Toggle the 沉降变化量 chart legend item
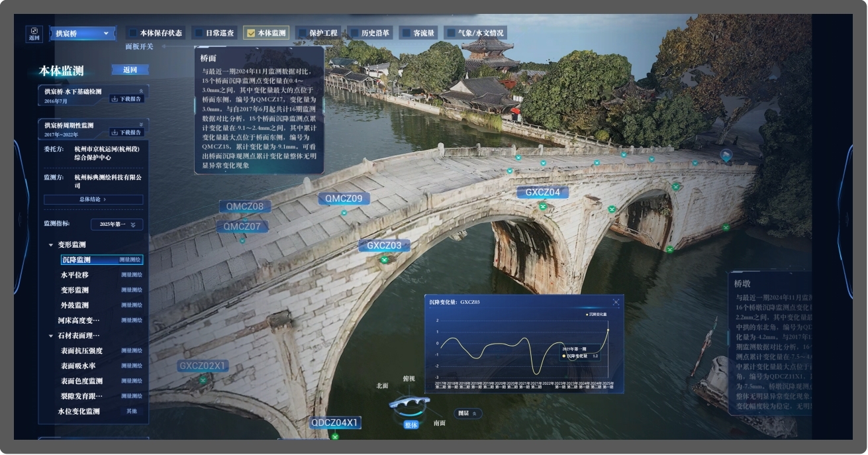Image resolution: width=868 pixels, height=455 pixels. (596, 314)
